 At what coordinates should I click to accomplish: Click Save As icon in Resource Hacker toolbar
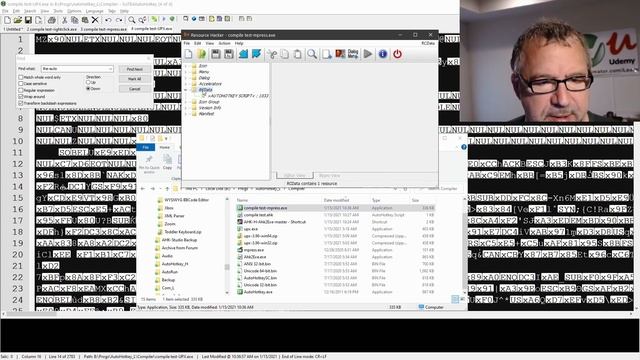(x=229, y=54)
